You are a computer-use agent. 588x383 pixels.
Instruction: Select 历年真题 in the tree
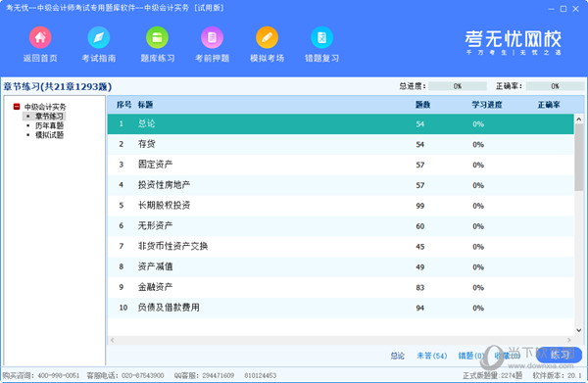[x=49, y=125]
